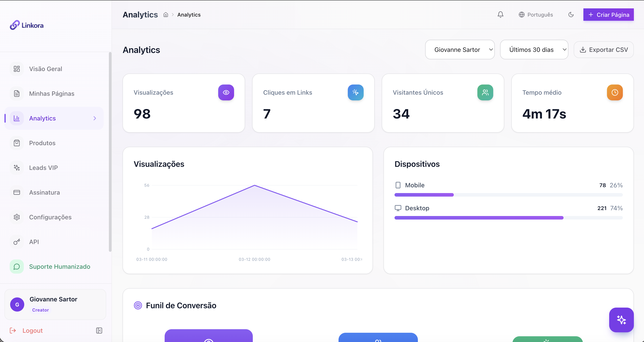Click the Suporte Humanizado chat icon

tap(17, 267)
